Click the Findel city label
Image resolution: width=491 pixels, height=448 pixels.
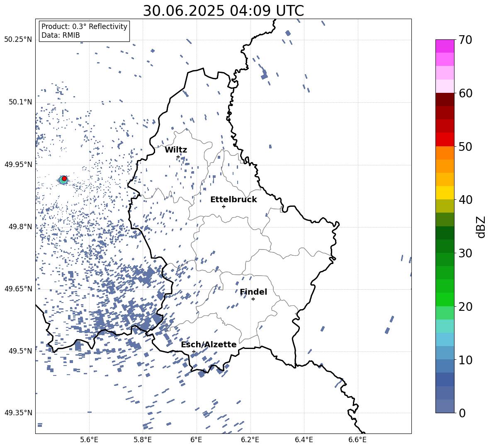click(x=253, y=292)
